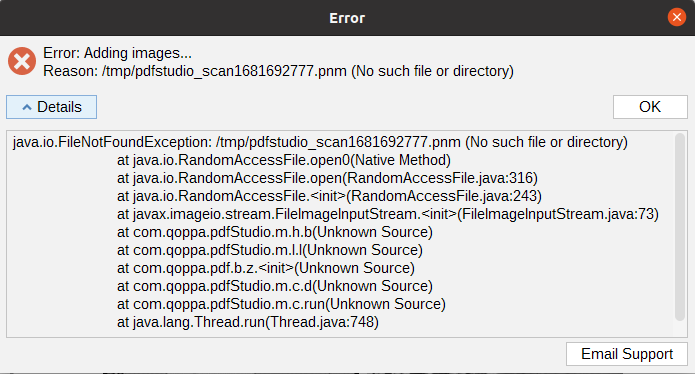Click the Details chevron arrow icon

click(27, 107)
